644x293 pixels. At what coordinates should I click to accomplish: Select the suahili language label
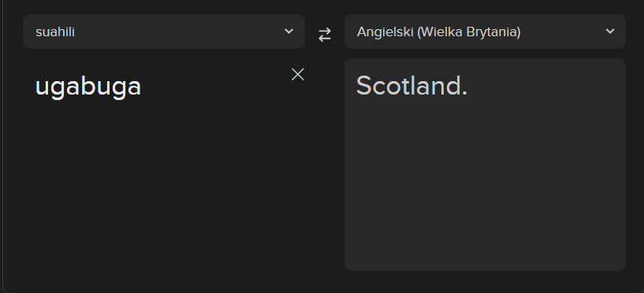click(55, 32)
